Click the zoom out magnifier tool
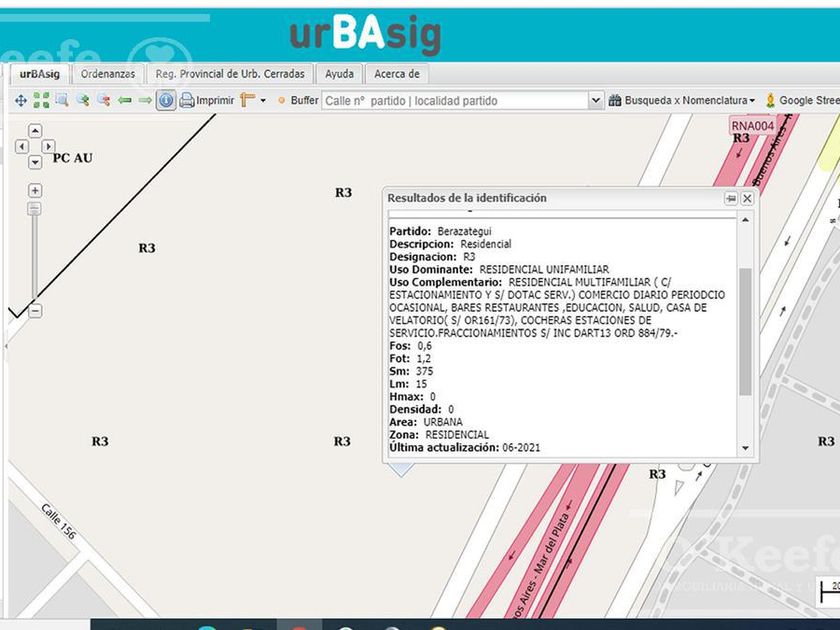 103,100
